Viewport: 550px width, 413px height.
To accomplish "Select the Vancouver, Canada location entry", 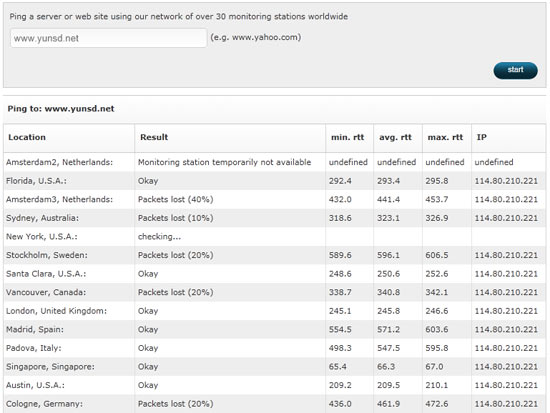I will point(46,292).
